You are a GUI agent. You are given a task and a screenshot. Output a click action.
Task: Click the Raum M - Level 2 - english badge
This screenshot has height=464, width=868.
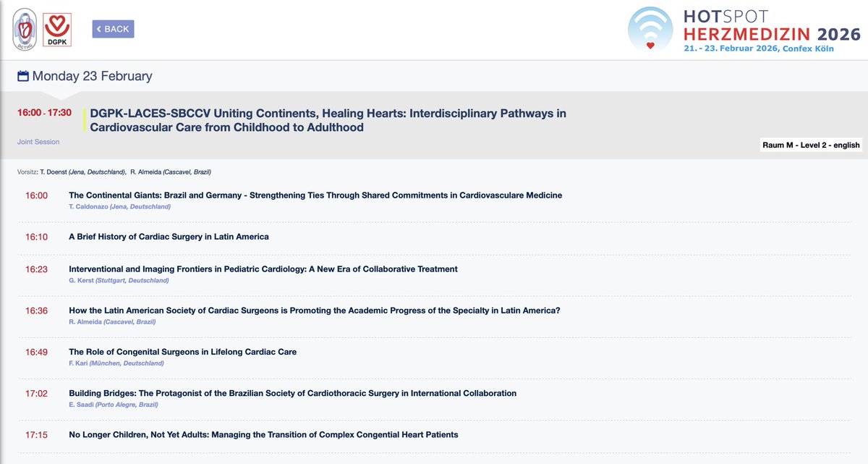[811, 145]
